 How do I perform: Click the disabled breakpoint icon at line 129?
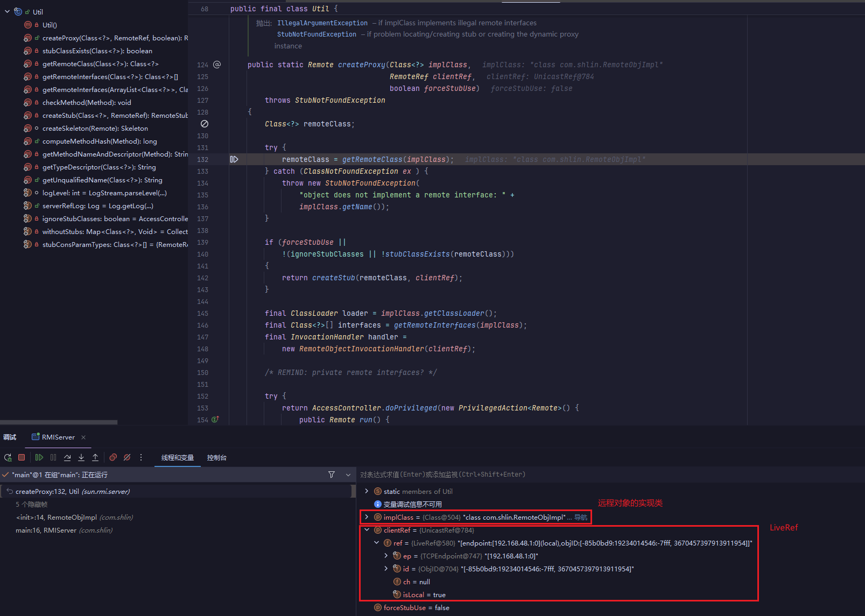point(205,124)
